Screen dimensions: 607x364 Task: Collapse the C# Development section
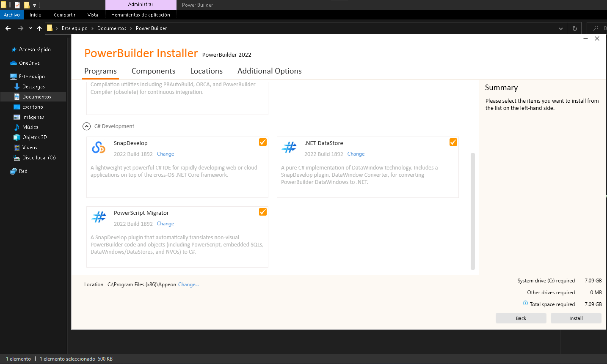click(87, 126)
